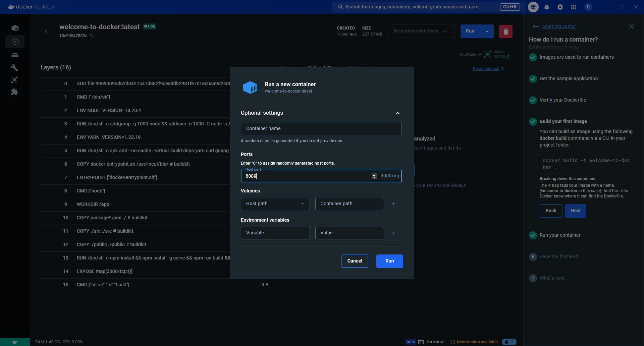Add another volume with plus icon

[x=394, y=204]
